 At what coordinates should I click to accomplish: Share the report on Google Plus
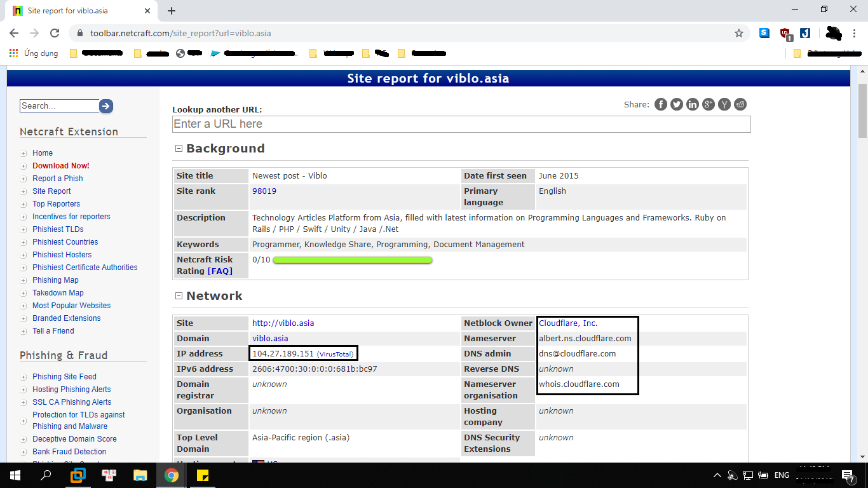709,104
